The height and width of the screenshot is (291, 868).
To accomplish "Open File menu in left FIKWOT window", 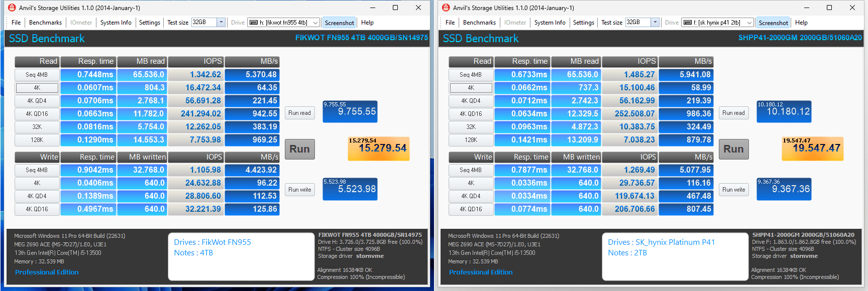I will click(x=16, y=23).
